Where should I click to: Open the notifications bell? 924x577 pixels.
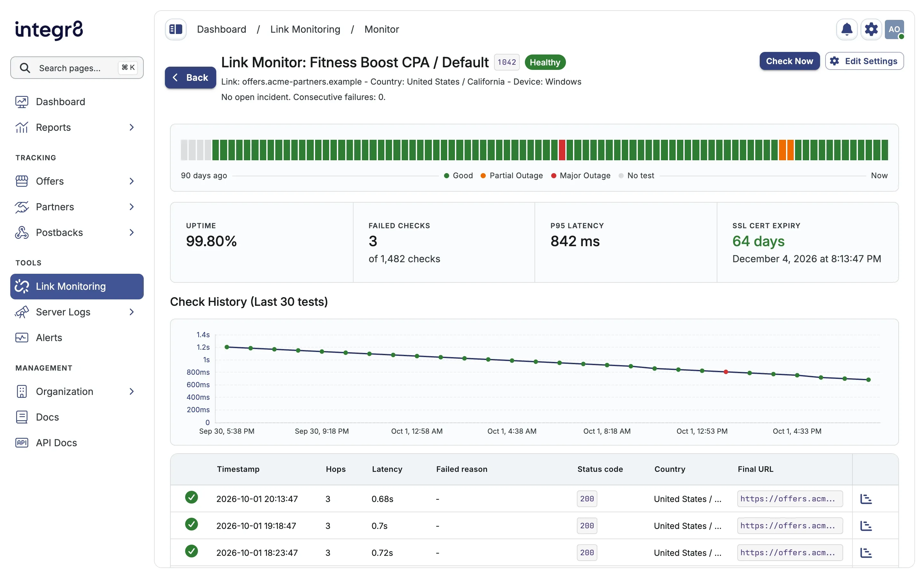point(846,29)
